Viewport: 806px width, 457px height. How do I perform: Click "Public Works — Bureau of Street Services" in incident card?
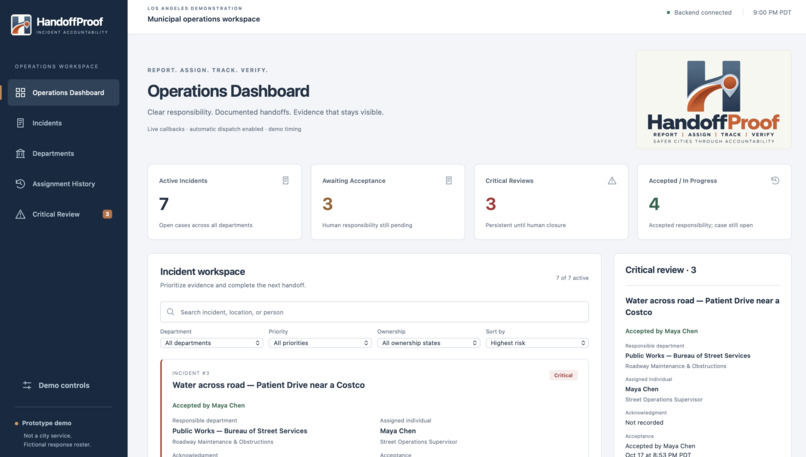240,431
